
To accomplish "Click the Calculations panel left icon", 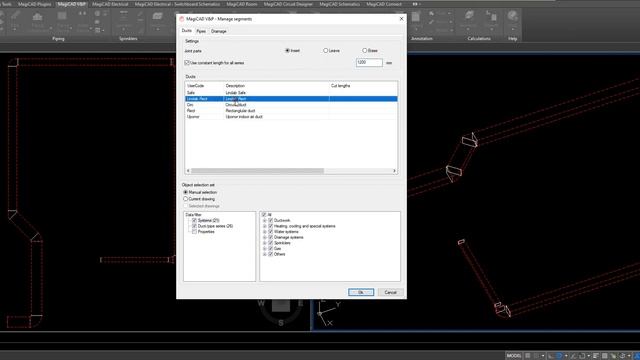I will tap(469, 16).
